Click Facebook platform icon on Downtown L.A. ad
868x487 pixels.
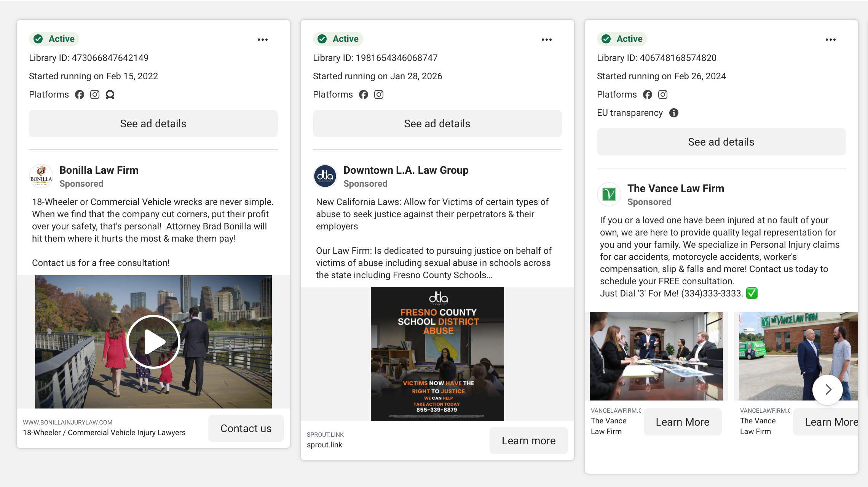click(x=364, y=95)
